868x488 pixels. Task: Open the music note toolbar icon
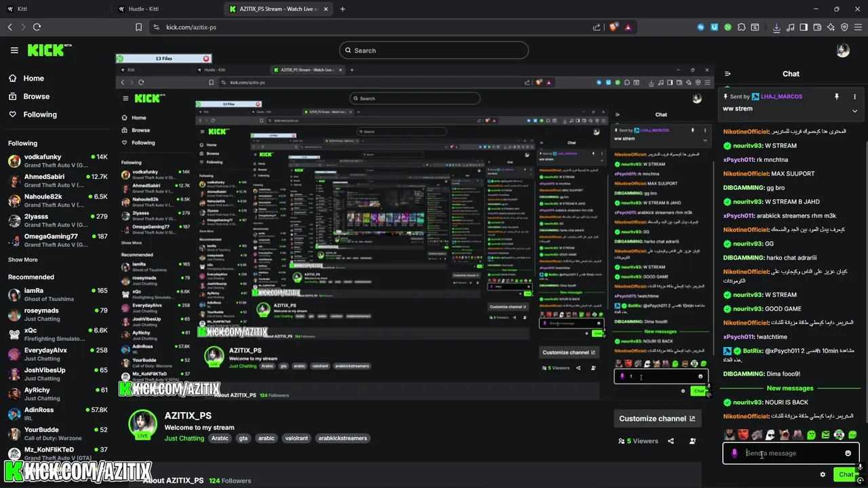click(790, 27)
